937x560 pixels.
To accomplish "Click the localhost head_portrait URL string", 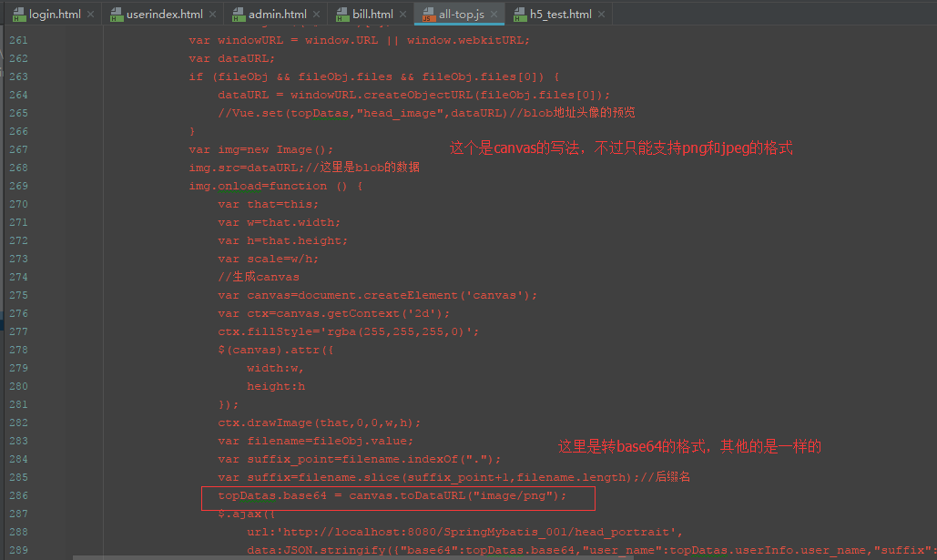I will pyautogui.click(x=474, y=532).
